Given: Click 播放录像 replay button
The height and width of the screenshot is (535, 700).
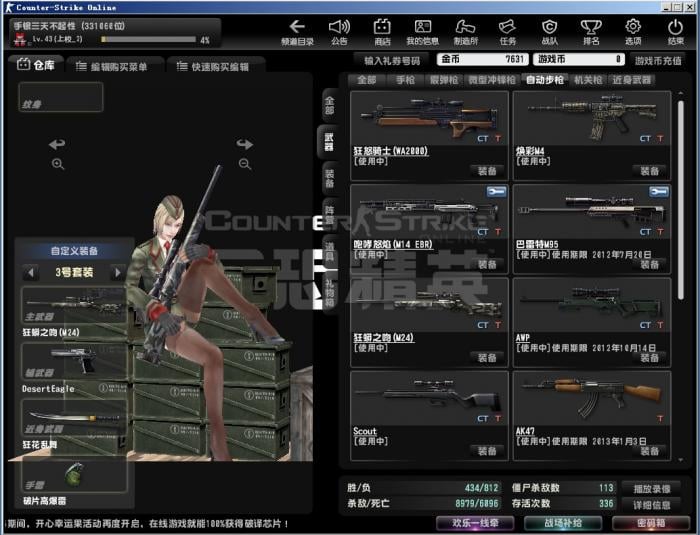Looking at the screenshot, I should click(651, 489).
